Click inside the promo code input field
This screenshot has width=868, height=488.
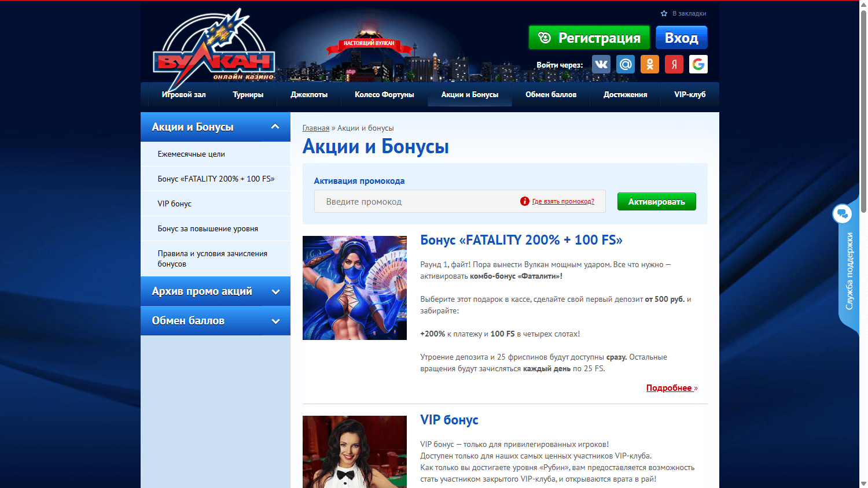tap(405, 201)
